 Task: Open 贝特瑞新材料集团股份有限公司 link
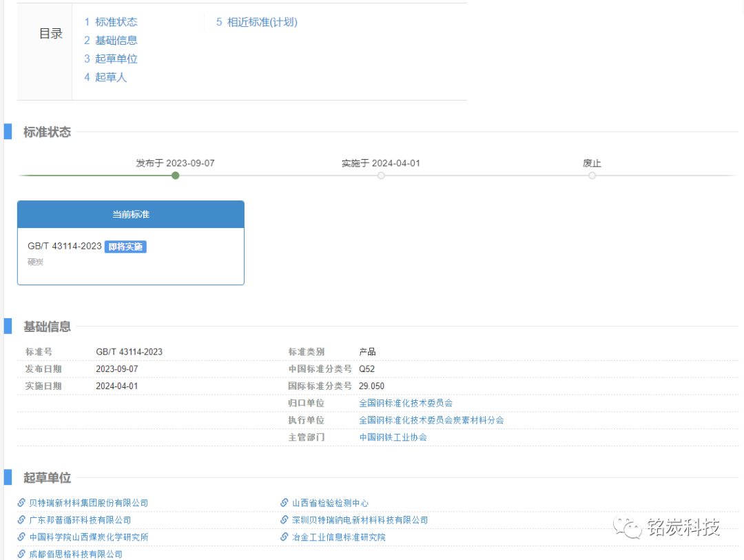89,503
